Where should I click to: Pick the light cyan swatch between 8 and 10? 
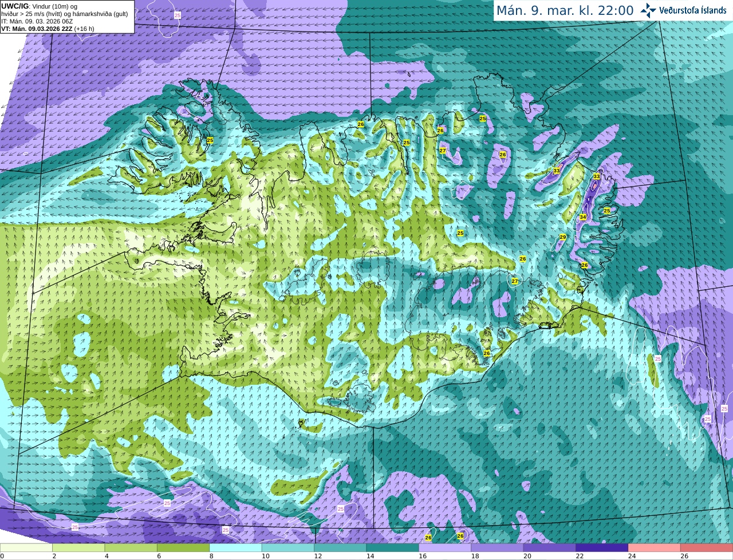click(x=235, y=548)
